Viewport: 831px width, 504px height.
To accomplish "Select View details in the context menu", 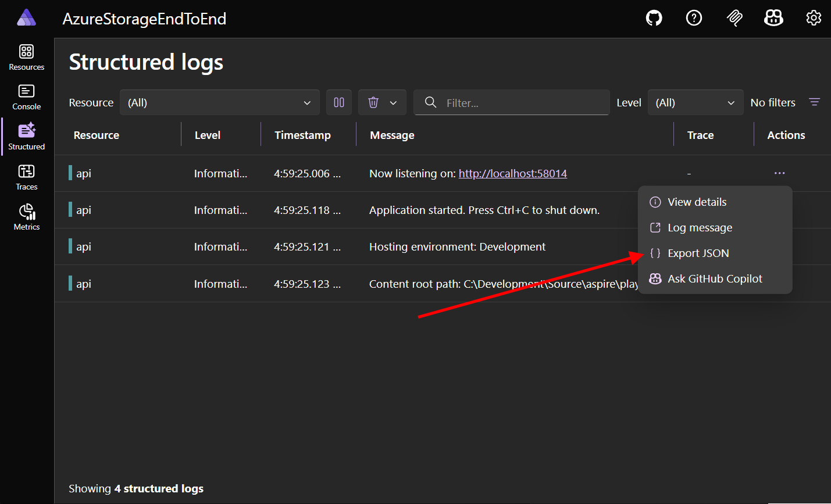I will click(x=697, y=202).
